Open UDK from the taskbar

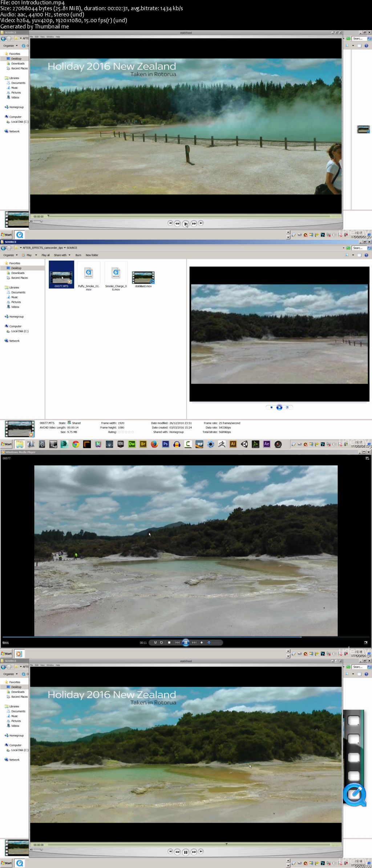click(x=121, y=444)
